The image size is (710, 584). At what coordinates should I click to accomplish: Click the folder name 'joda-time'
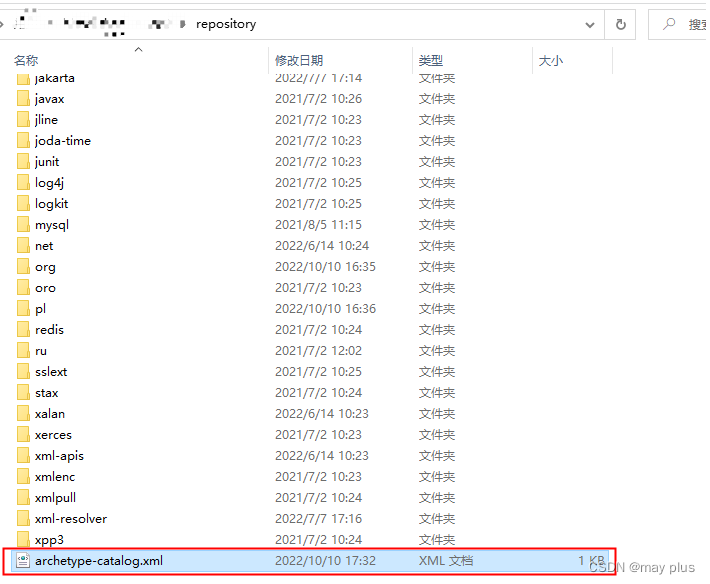62,141
